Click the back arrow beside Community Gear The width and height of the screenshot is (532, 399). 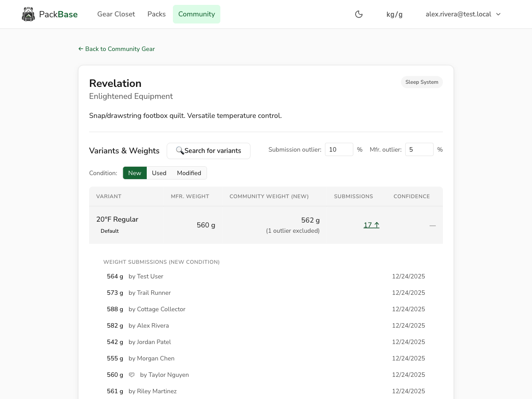point(80,49)
